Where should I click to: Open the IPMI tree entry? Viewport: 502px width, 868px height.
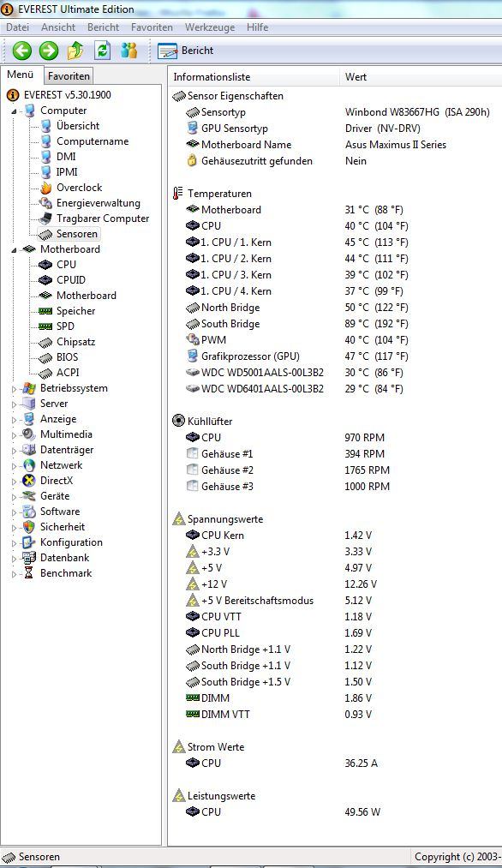pos(67,172)
